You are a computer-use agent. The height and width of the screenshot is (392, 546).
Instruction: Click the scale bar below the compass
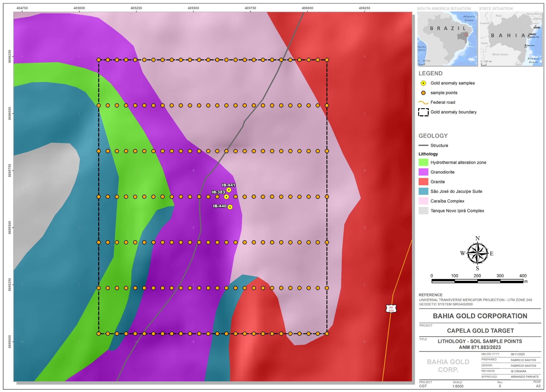pos(477,281)
